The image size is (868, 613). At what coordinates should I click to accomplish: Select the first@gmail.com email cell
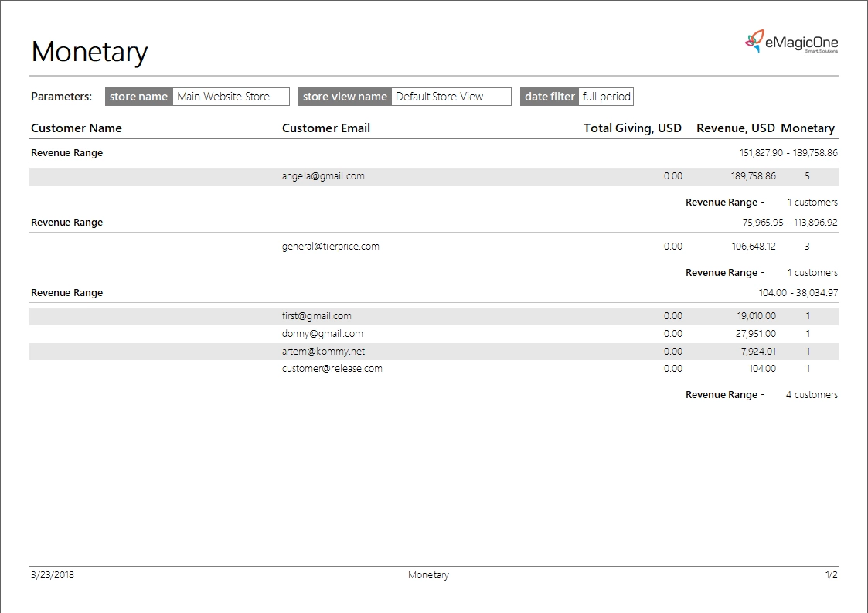(317, 315)
